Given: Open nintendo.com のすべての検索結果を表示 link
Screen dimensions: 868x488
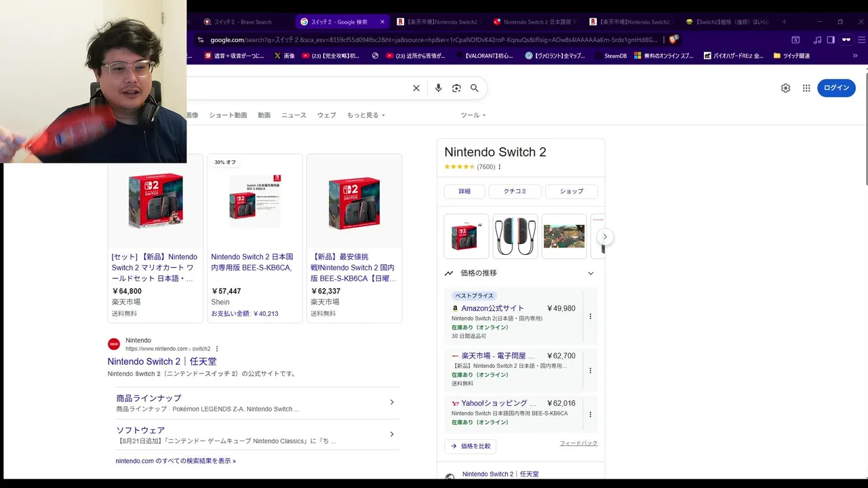Looking at the screenshot, I should click(176, 461).
